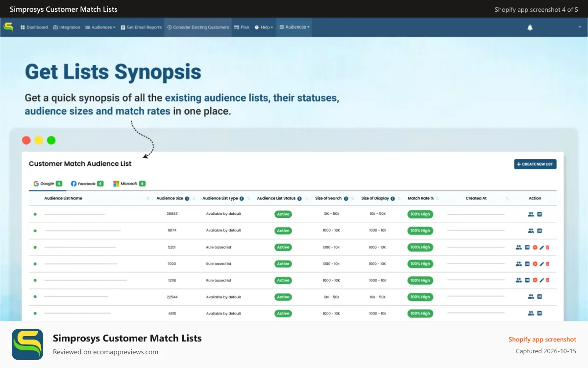This screenshot has width=588, height=368.
Task: Delete the 7000 rule based list
Action: [x=548, y=264]
